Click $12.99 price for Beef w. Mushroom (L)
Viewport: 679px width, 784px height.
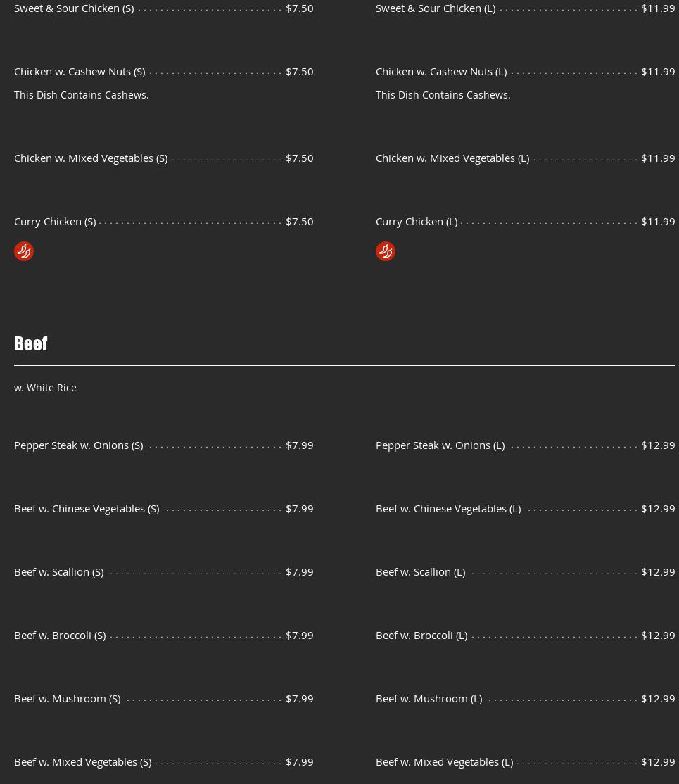pos(657,699)
